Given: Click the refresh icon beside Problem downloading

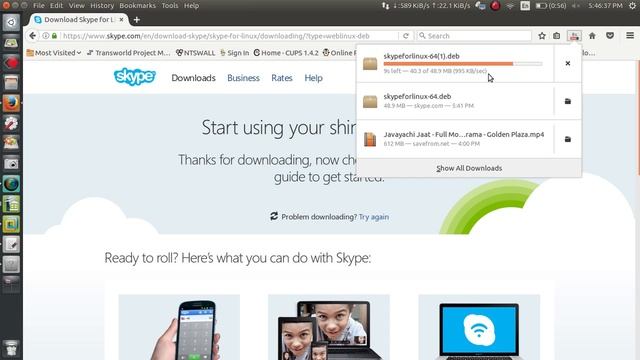Looking at the screenshot, I should point(274,216).
